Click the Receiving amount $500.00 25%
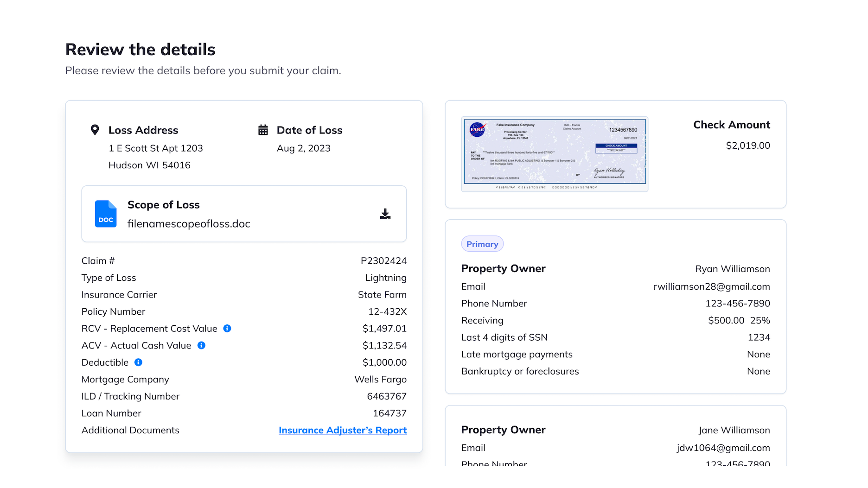Viewport: 868px width, 488px height. (x=739, y=320)
